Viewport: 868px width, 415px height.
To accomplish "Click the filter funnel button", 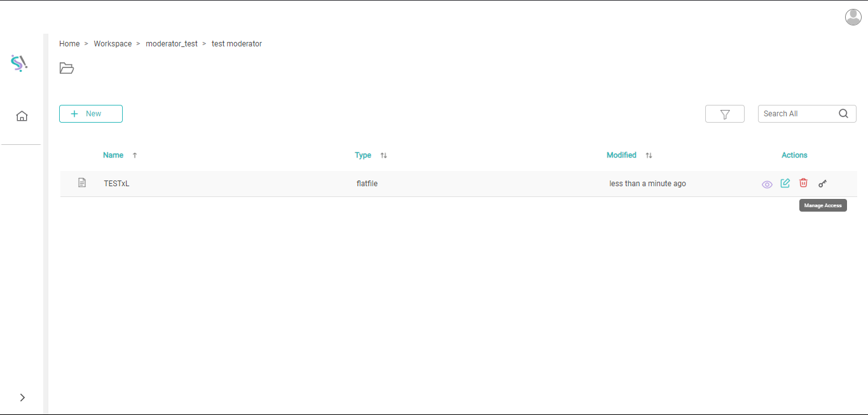I will [724, 114].
